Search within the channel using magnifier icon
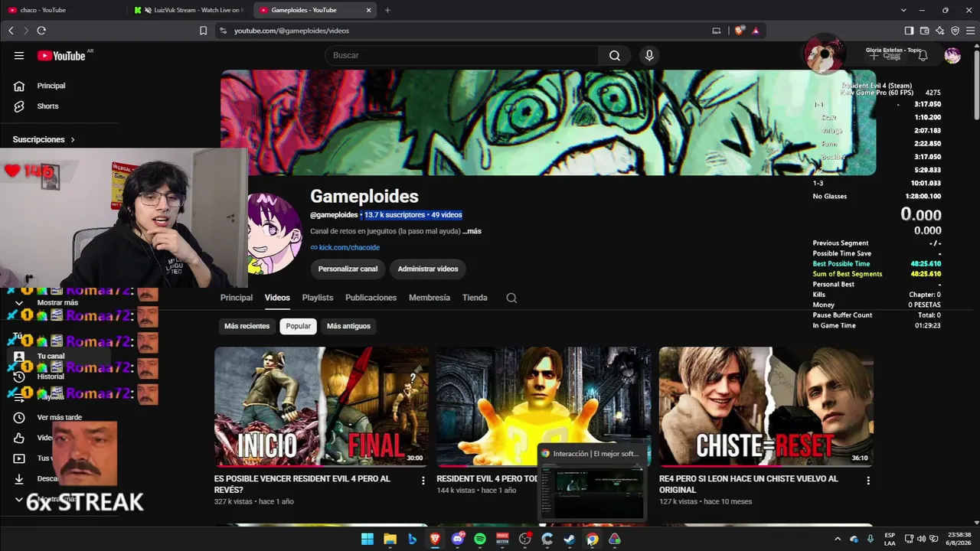 click(511, 298)
